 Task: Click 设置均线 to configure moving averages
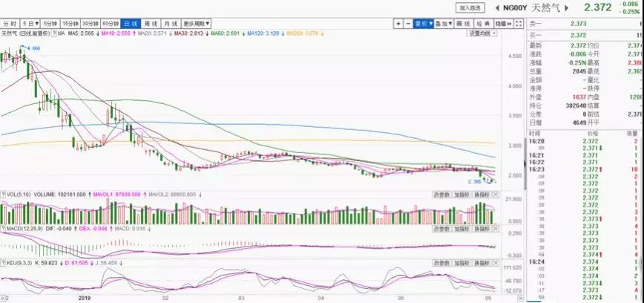pos(483,34)
